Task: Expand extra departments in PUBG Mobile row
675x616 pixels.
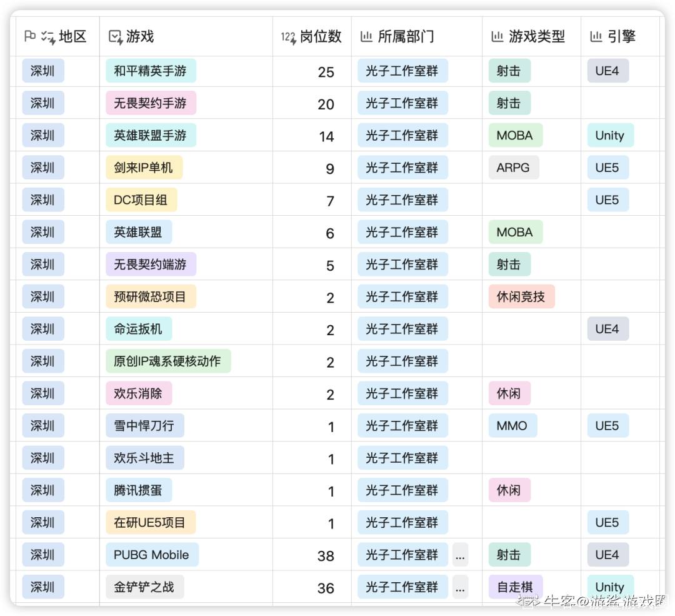Action: [460, 555]
